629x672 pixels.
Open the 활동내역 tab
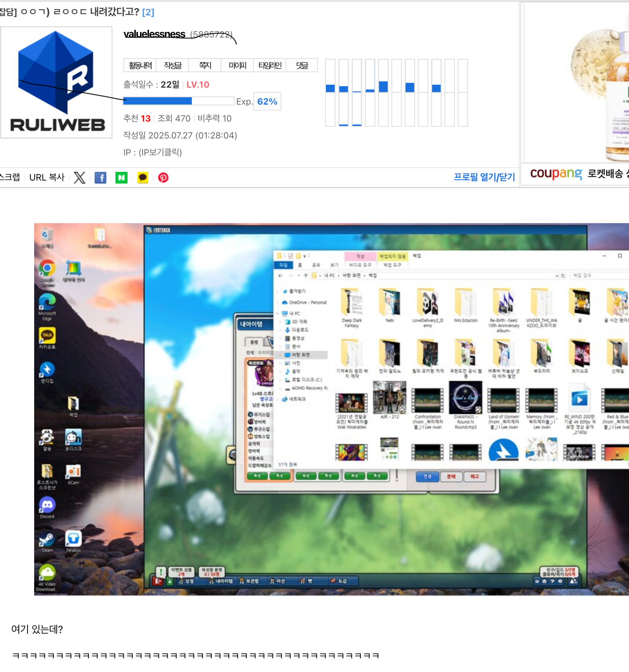pyautogui.click(x=140, y=65)
